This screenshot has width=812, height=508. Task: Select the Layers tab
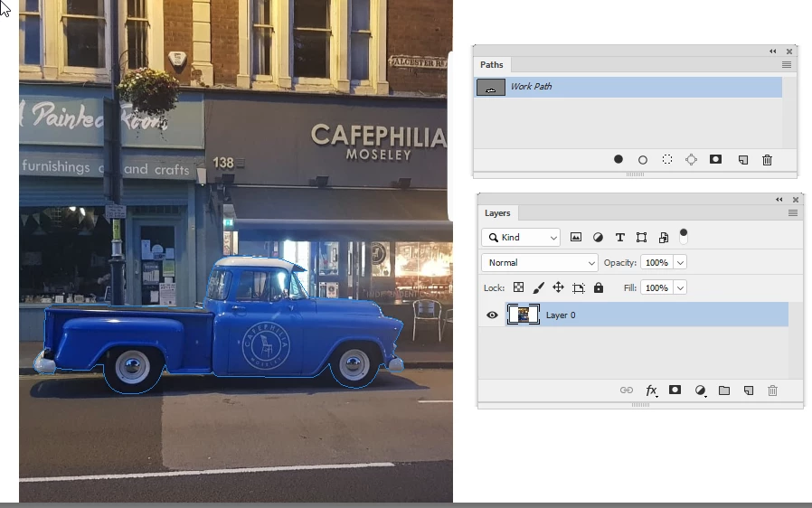[497, 212]
